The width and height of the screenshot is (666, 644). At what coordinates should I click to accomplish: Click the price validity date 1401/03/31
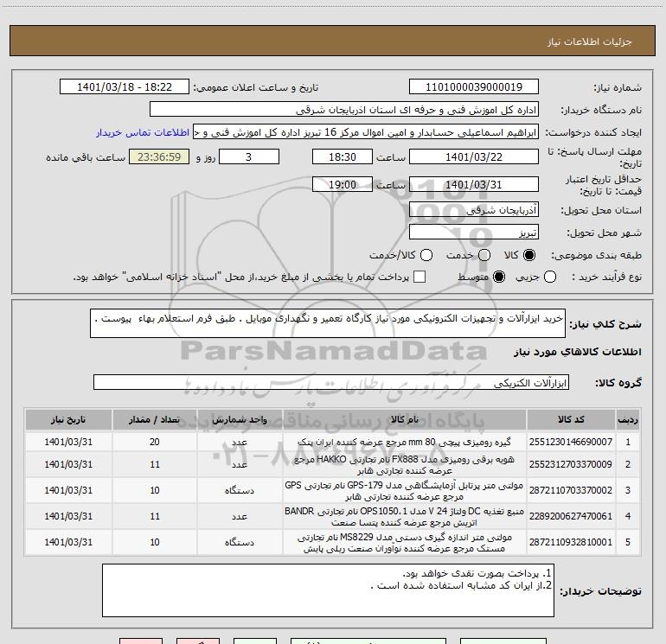click(x=474, y=185)
